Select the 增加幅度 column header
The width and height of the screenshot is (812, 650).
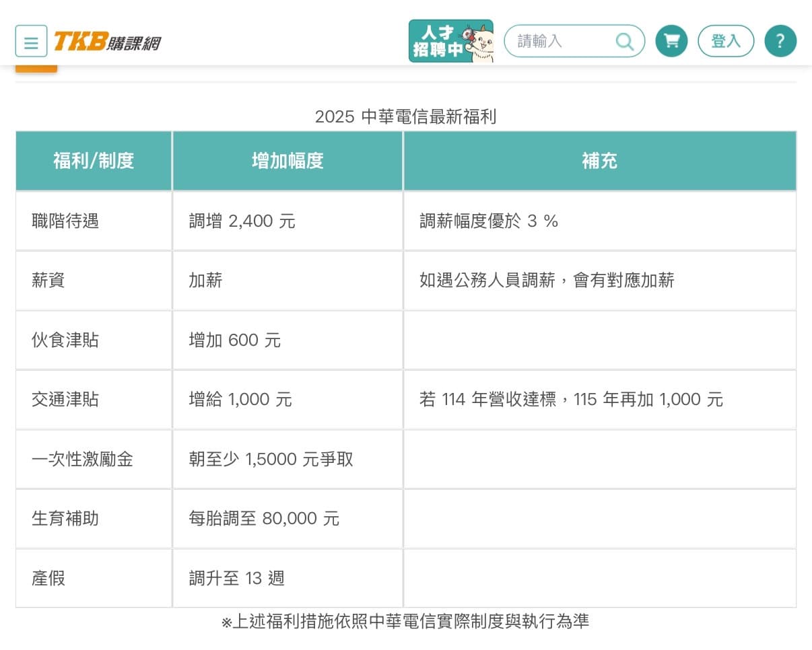pos(287,161)
